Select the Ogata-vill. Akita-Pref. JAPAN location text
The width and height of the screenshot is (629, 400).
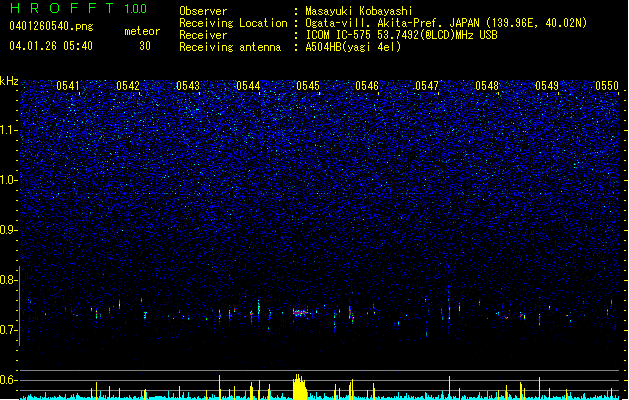point(446,23)
